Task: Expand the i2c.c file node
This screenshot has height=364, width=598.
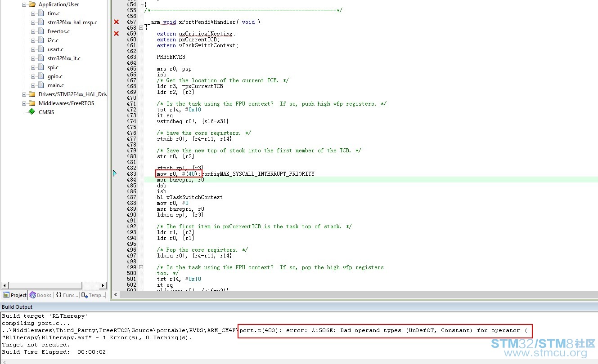Action: pos(33,40)
